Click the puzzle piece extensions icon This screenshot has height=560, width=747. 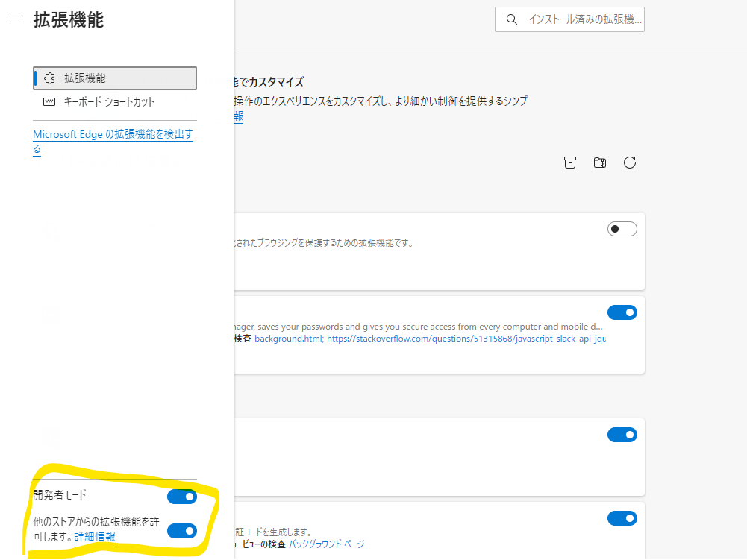coord(49,78)
